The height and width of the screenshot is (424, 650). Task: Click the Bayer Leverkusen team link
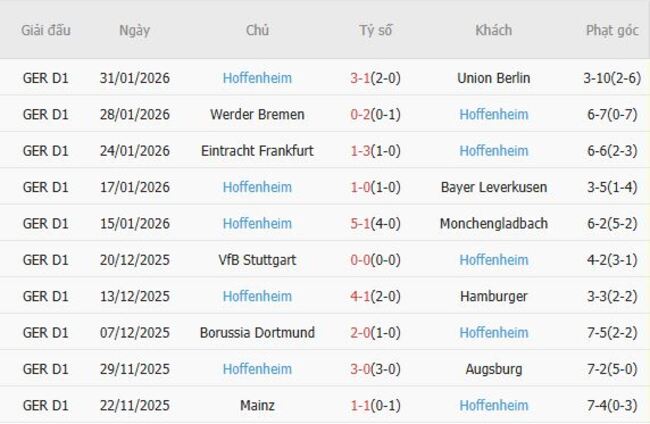493,187
